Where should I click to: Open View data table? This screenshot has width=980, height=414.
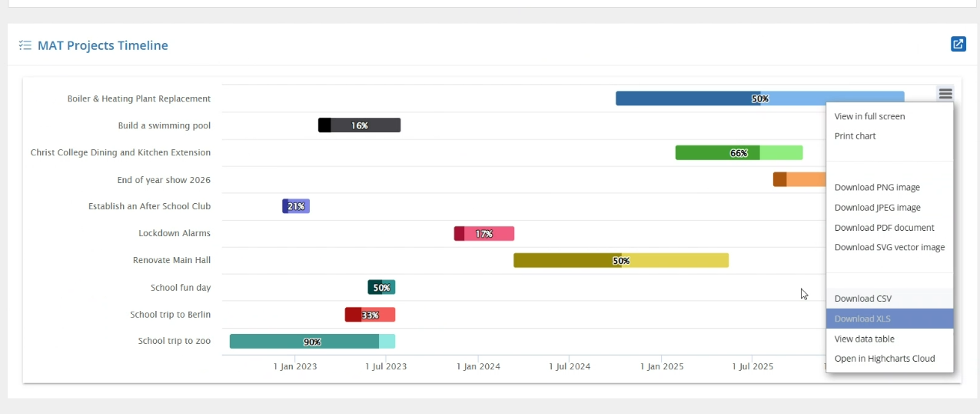864,339
